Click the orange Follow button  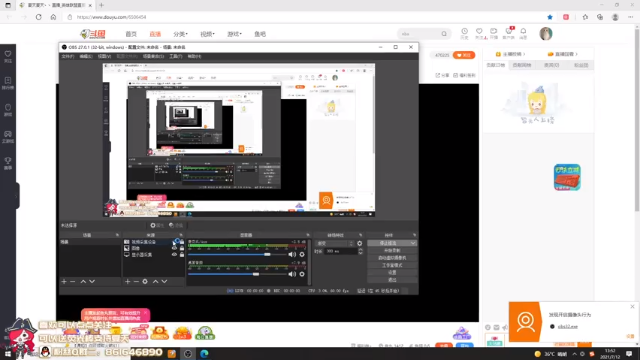(464, 55)
